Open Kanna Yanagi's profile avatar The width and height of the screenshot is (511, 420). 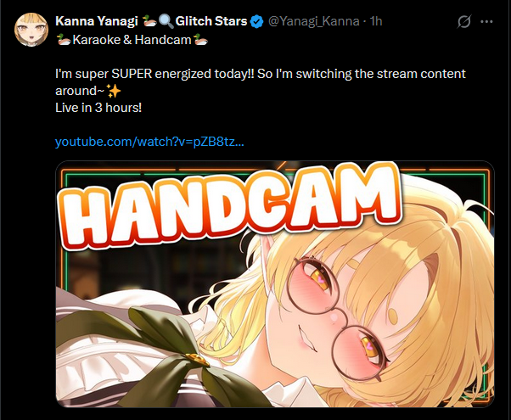31,30
